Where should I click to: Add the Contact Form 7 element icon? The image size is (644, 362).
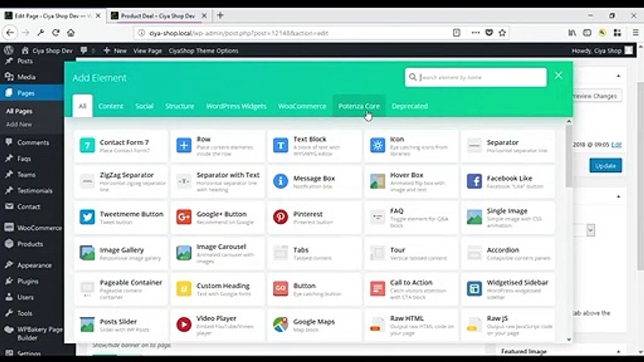pyautogui.click(x=87, y=146)
